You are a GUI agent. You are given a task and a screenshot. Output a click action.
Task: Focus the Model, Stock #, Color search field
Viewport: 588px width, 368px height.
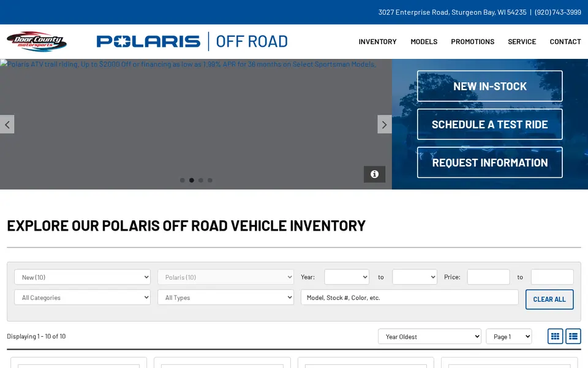click(x=410, y=297)
